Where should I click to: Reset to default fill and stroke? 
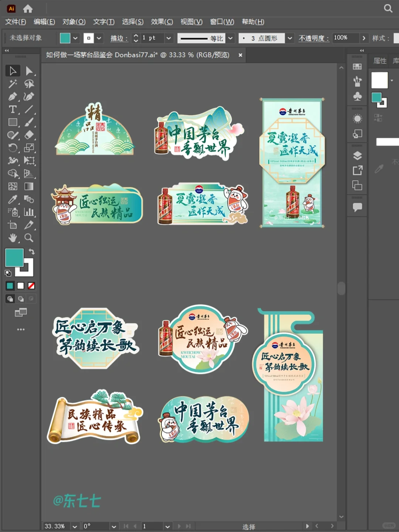coord(8,273)
